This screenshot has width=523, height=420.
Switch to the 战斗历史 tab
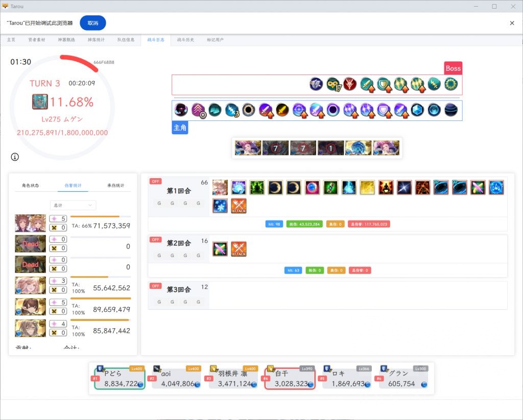(185, 40)
